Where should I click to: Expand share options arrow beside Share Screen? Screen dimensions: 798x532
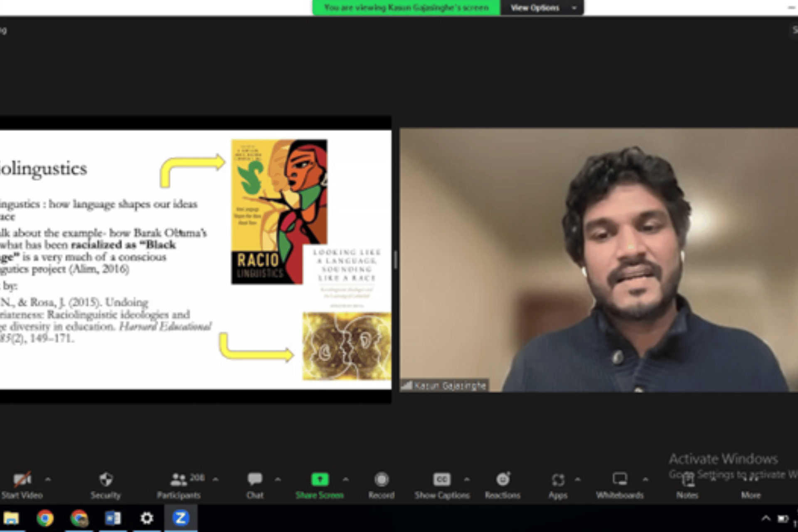click(x=345, y=480)
